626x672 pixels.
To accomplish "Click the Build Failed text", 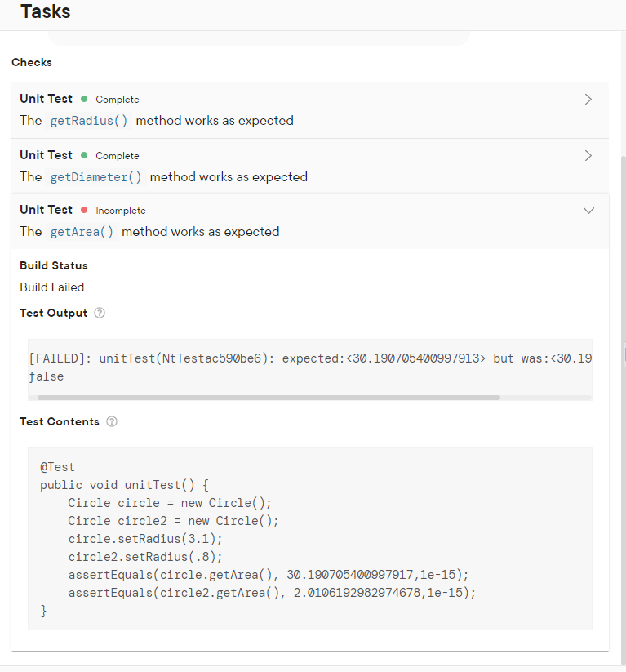I will point(52,287).
